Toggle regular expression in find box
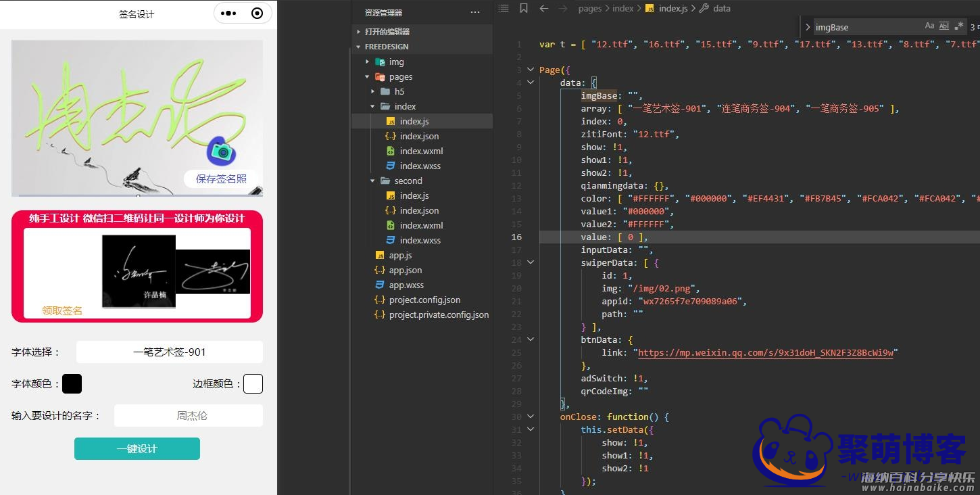Viewport: 980px width, 495px height. tap(959, 26)
